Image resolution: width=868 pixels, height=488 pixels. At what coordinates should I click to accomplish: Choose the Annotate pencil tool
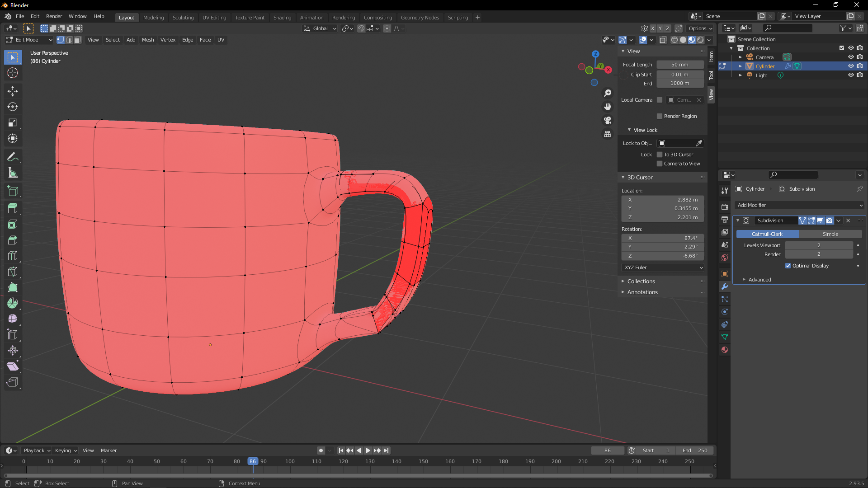[x=13, y=157]
